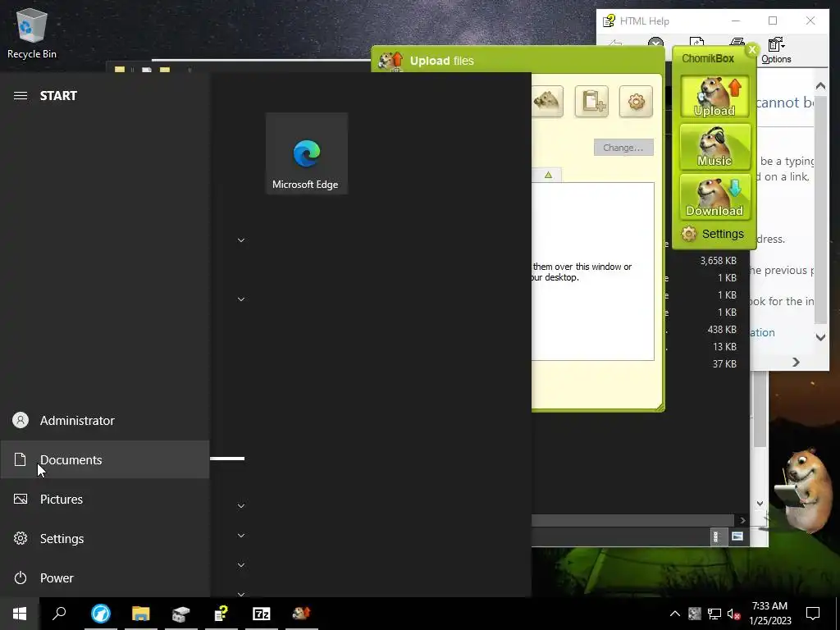The height and width of the screenshot is (630, 840).
Task: Close the ChomikBox widget with the green X
Action: tap(752, 50)
